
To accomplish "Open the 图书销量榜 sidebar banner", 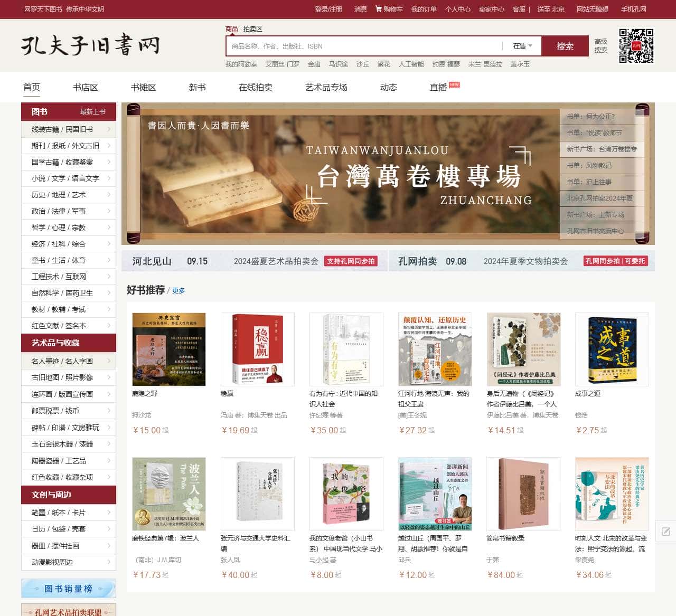I will click(69, 589).
